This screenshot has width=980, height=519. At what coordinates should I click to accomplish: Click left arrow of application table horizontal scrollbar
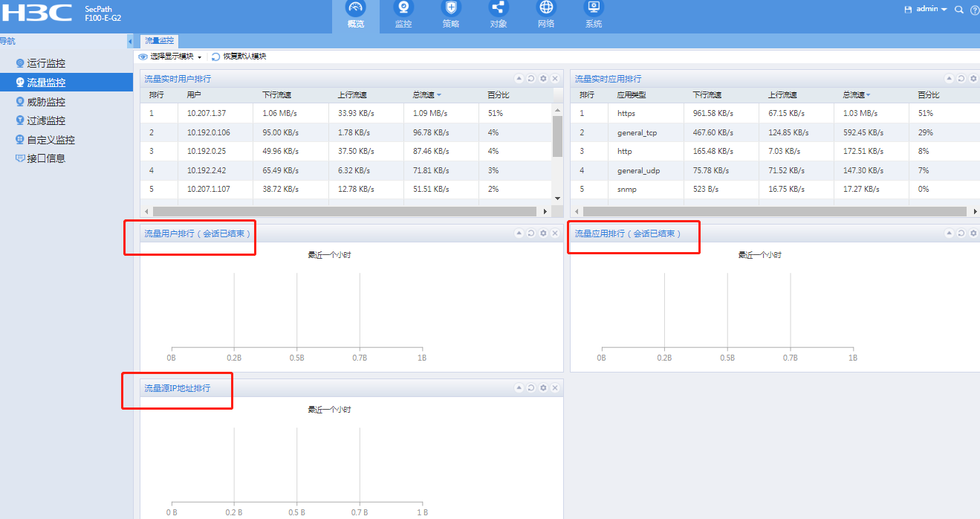point(576,211)
